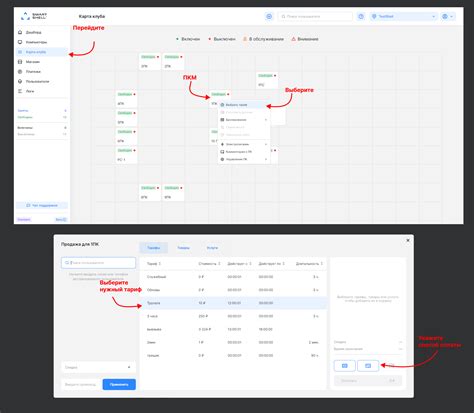This screenshot has width=474, height=413.
Task: Switch to the Товары tab
Action: 183,248
